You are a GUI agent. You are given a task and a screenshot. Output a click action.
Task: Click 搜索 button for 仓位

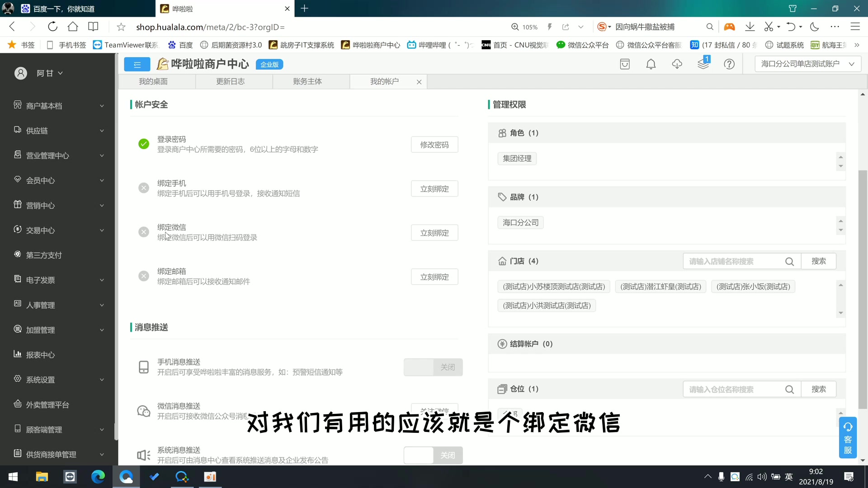(x=819, y=389)
